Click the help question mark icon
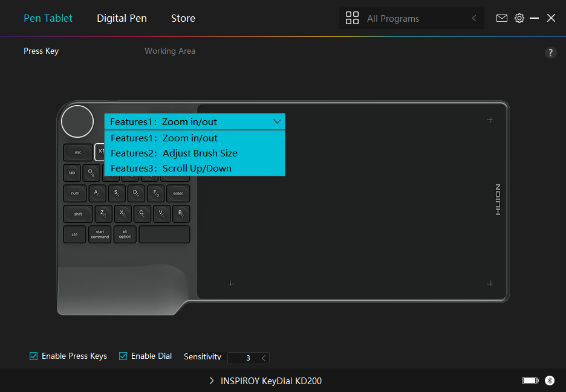 point(550,53)
